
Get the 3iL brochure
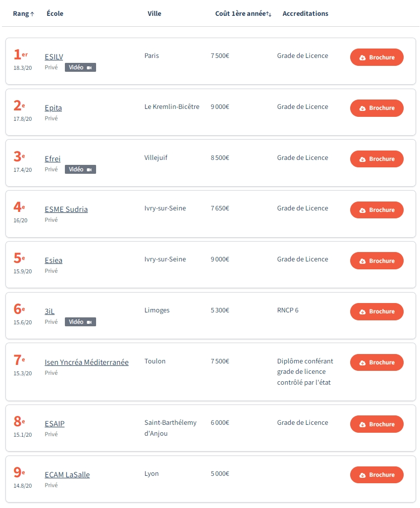(x=376, y=311)
